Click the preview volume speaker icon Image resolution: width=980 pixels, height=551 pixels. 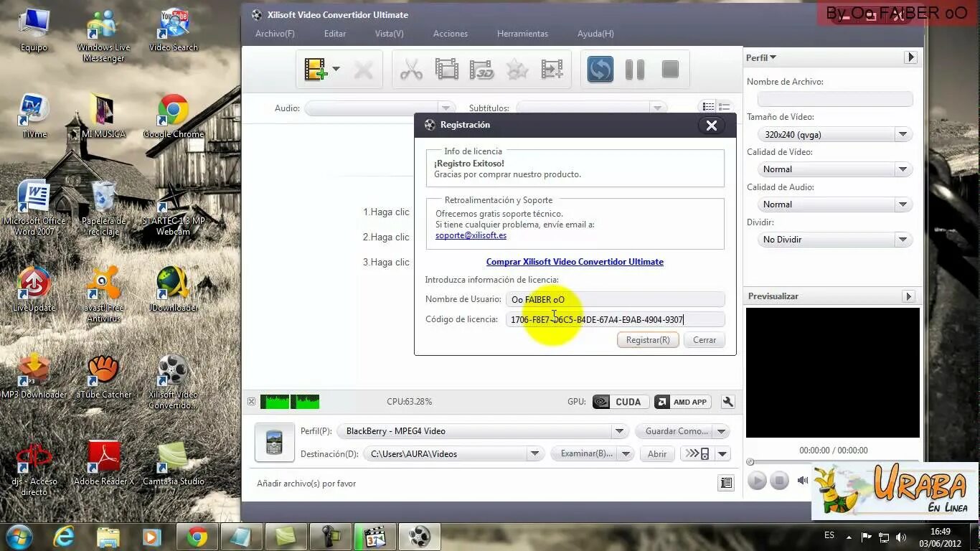point(803,481)
